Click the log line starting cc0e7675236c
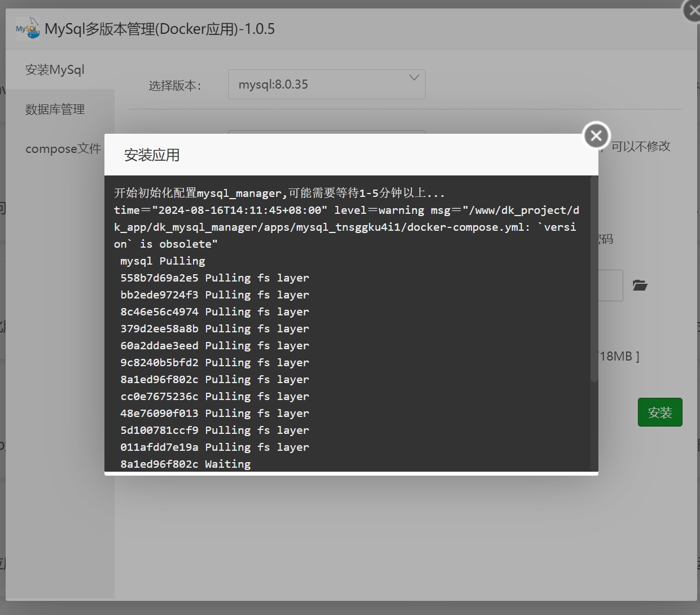Viewport: 700px width, 615px height. (215, 396)
